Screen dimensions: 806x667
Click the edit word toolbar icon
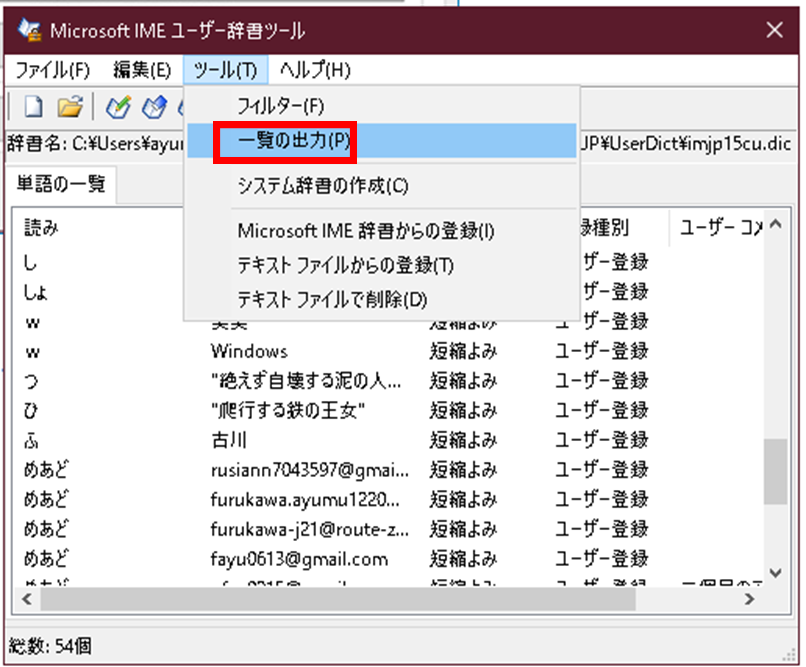154,106
